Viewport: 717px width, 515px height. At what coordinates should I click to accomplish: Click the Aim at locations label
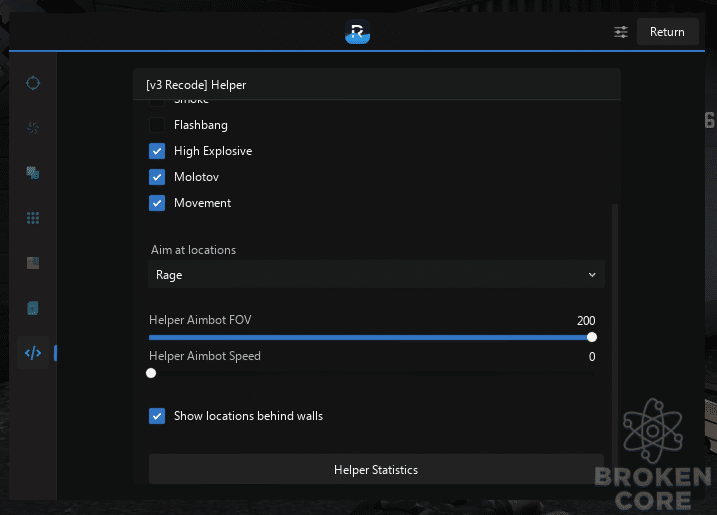[193, 250]
